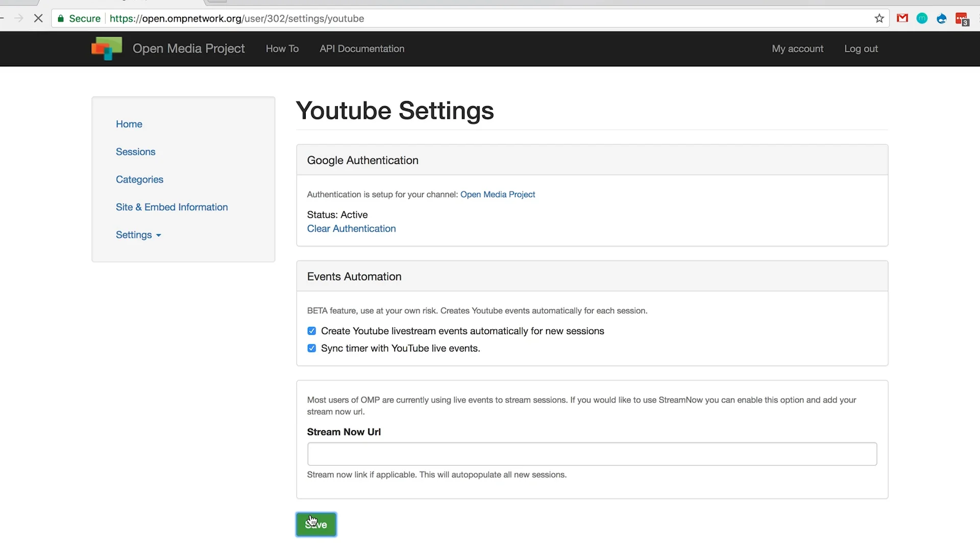This screenshot has height=551, width=980.
Task: Navigate to Sessions in the sidebar
Action: tap(135, 152)
